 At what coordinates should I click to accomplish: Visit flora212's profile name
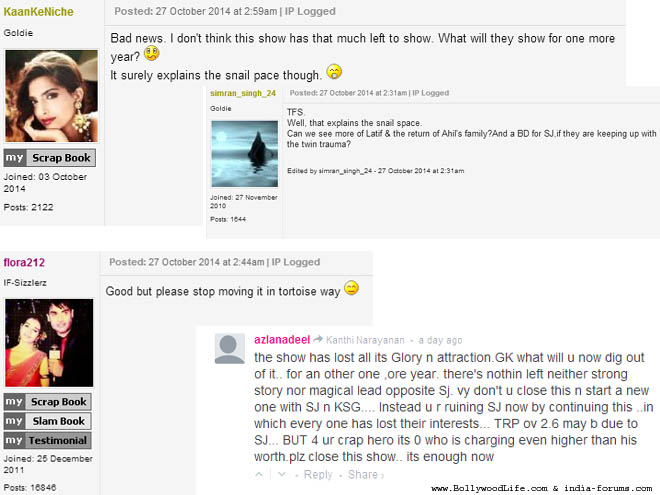(x=24, y=263)
